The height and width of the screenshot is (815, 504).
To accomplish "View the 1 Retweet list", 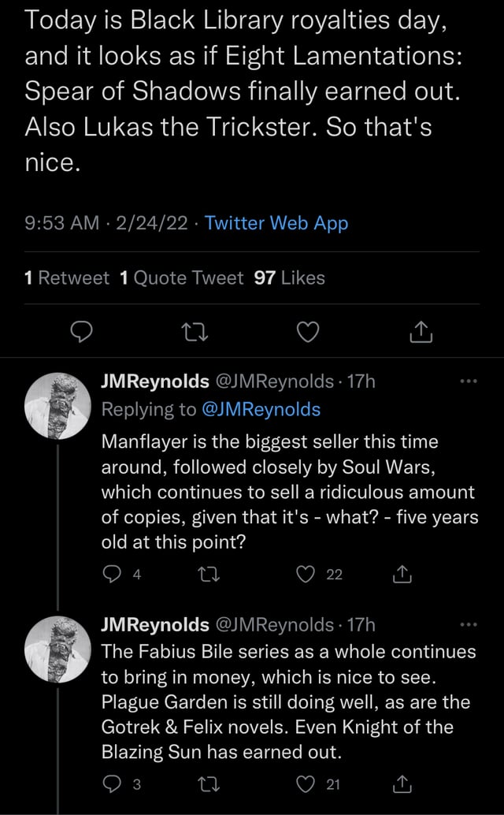I will click(x=67, y=277).
